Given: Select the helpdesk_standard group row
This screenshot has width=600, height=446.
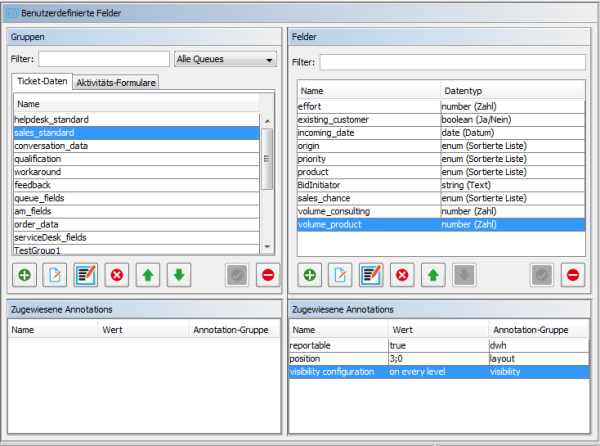Looking at the screenshot, I should pos(136,119).
